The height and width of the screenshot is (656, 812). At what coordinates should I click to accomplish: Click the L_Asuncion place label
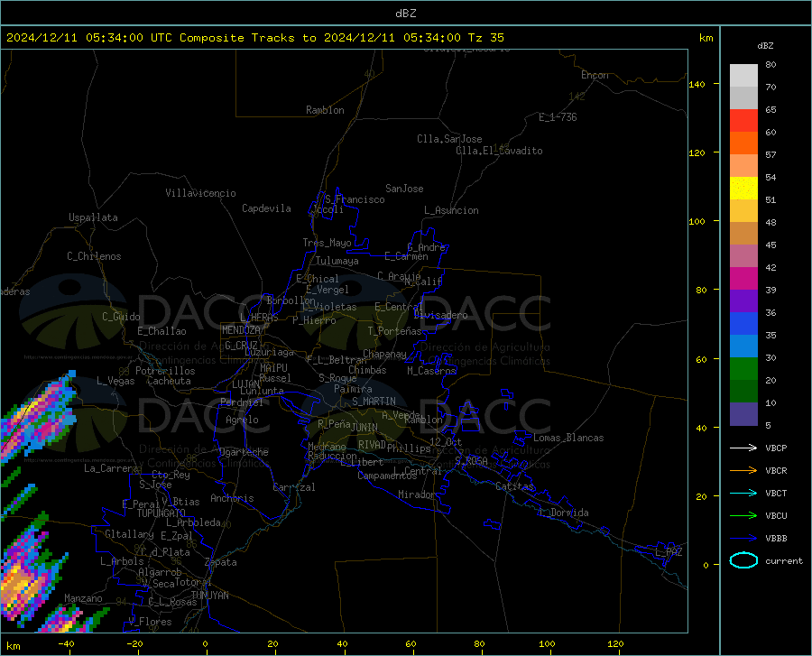point(451,210)
